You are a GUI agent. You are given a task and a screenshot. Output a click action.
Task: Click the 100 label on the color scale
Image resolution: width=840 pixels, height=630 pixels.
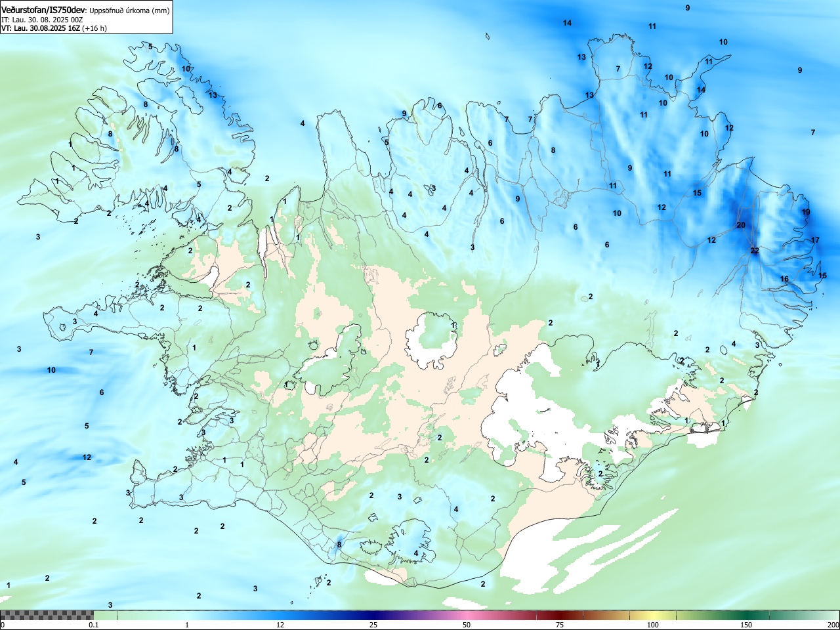[x=653, y=625]
